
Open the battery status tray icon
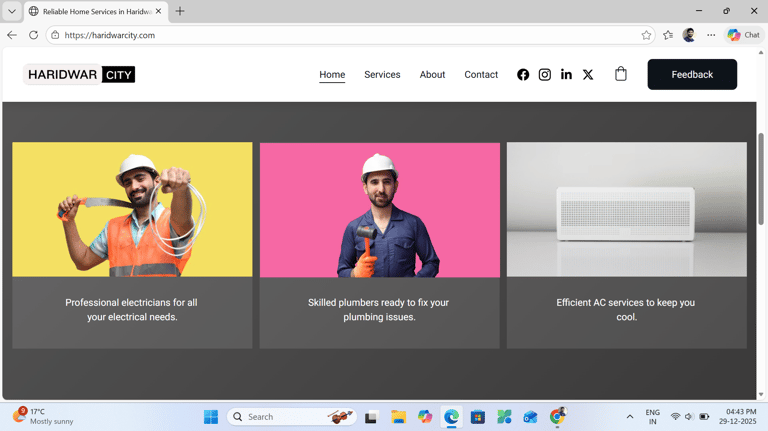tap(704, 417)
